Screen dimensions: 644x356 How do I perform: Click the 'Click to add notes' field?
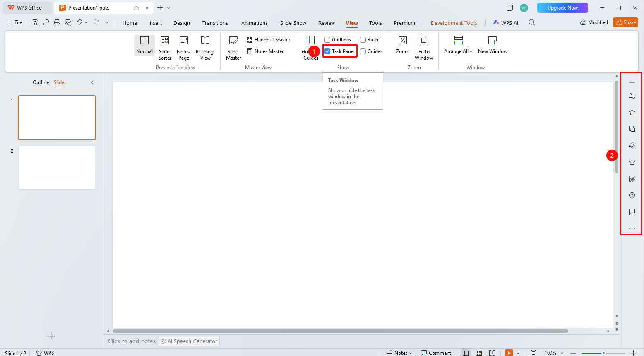[132, 341]
